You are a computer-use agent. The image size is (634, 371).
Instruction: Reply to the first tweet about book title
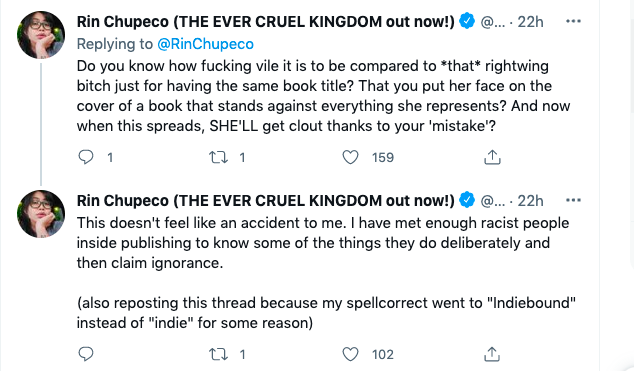(x=86, y=157)
